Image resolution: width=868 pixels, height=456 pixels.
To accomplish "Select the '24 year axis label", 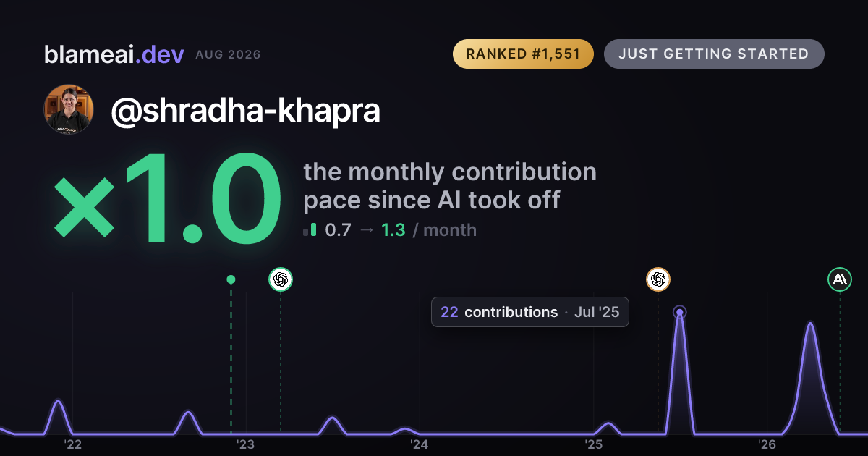I will [420, 444].
